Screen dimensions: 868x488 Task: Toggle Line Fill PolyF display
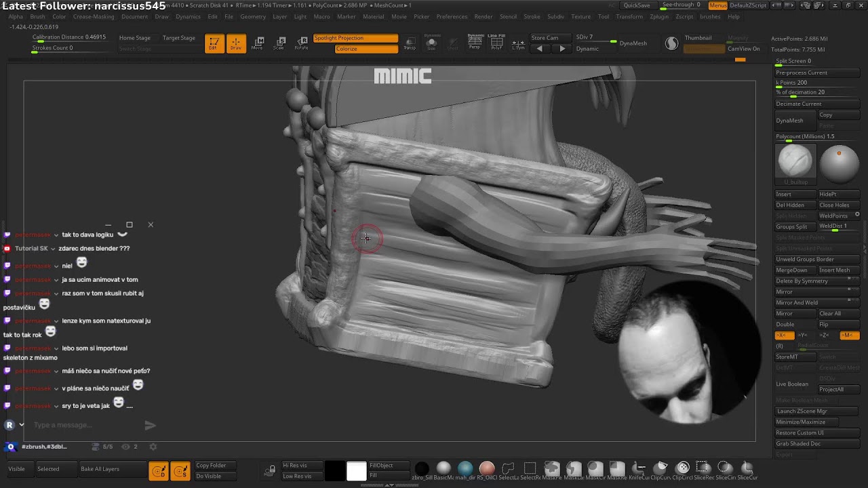pyautogui.click(x=496, y=42)
